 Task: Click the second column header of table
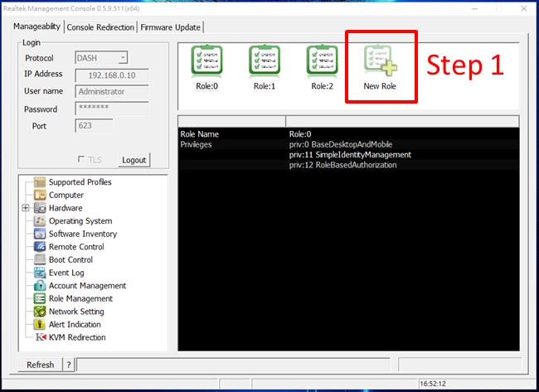(402, 121)
